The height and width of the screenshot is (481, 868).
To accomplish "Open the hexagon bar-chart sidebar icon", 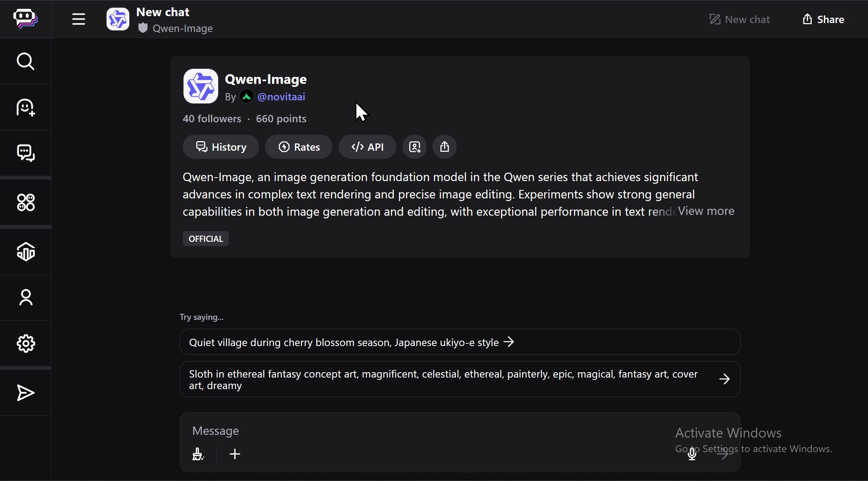I will [x=26, y=252].
